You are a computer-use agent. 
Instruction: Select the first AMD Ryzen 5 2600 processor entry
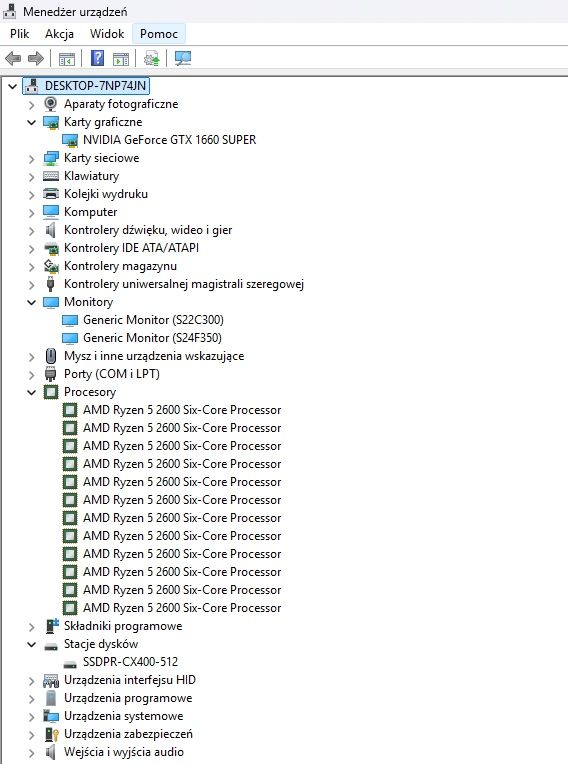point(182,410)
